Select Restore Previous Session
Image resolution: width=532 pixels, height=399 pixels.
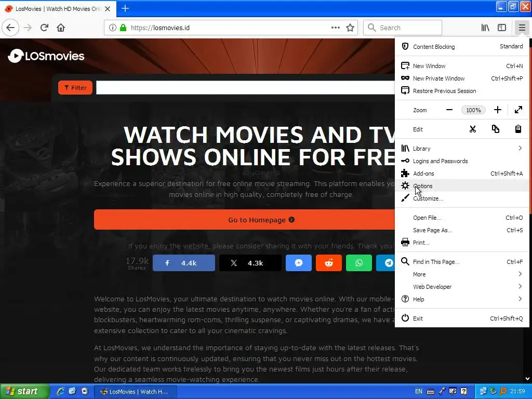(462, 91)
